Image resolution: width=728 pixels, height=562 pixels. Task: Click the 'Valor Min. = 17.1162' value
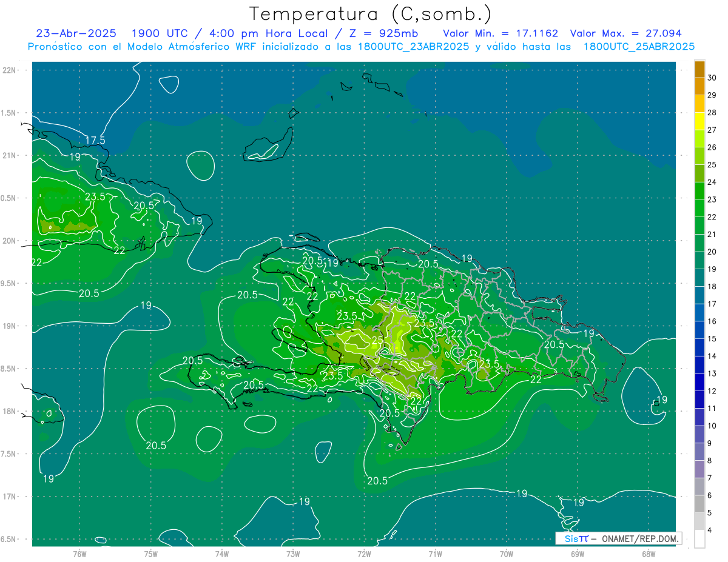pyautogui.click(x=500, y=33)
